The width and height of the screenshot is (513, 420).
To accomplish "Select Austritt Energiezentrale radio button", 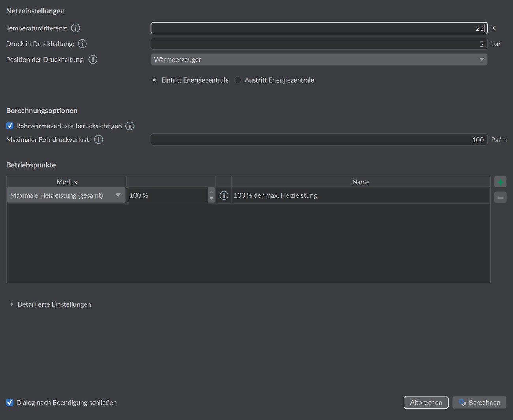I will click(238, 80).
